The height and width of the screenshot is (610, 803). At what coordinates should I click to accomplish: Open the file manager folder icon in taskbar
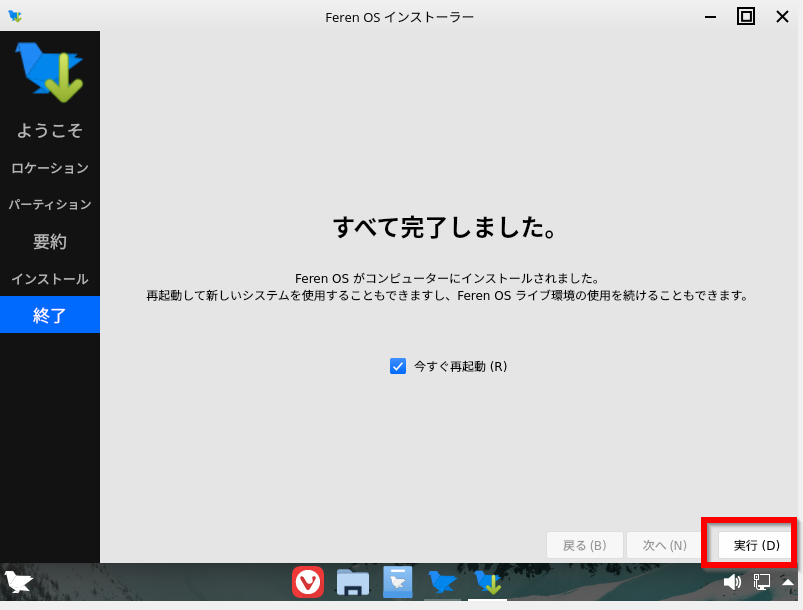coord(353,582)
